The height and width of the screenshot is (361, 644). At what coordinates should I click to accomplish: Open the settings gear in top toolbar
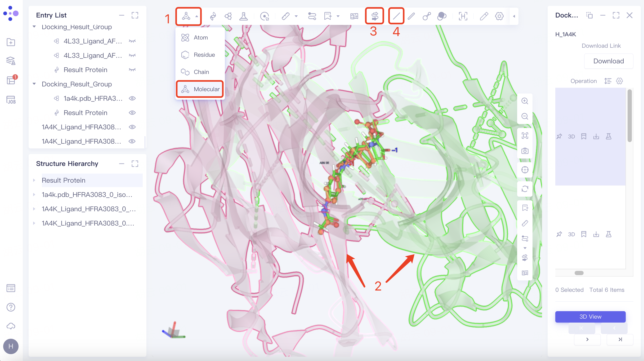(x=499, y=16)
